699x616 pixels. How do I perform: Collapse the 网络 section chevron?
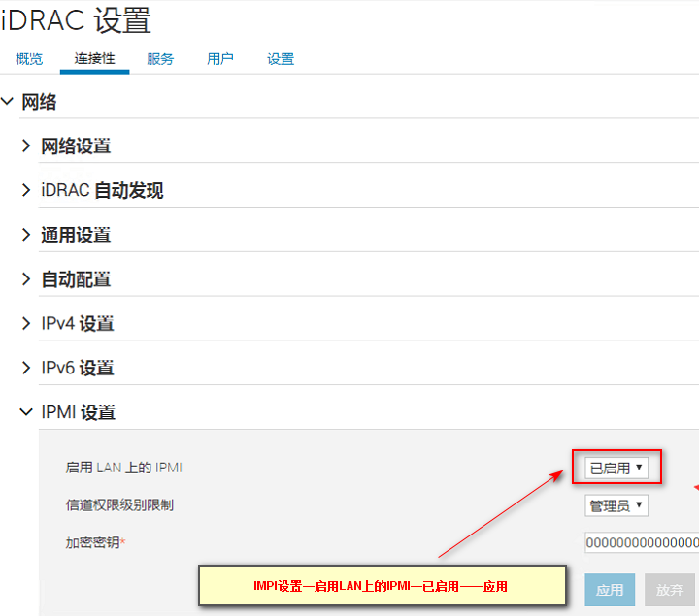tap(7, 101)
